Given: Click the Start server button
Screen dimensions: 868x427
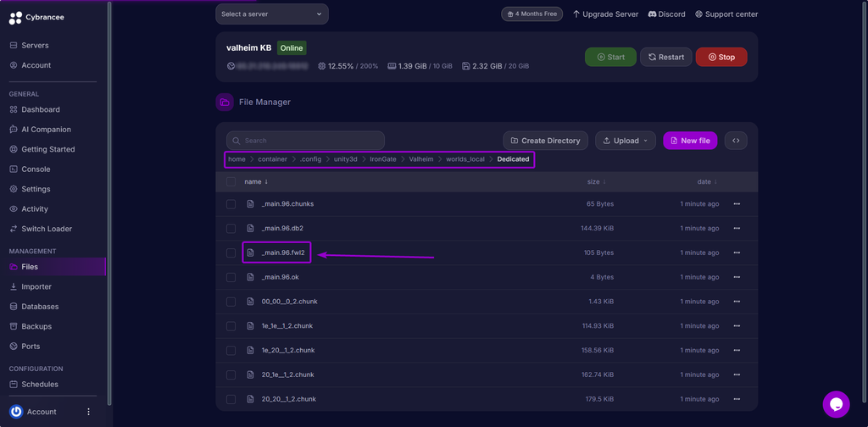Looking at the screenshot, I should click(610, 57).
